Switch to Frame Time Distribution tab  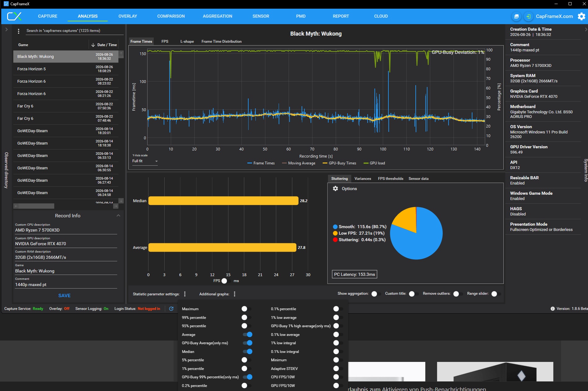click(221, 41)
